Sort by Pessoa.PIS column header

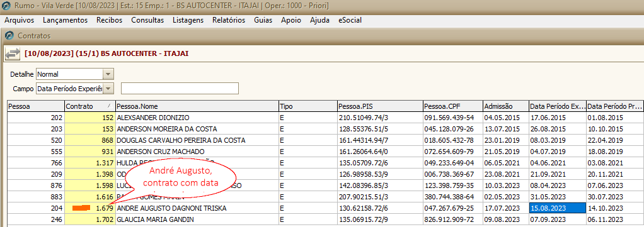(x=380, y=106)
